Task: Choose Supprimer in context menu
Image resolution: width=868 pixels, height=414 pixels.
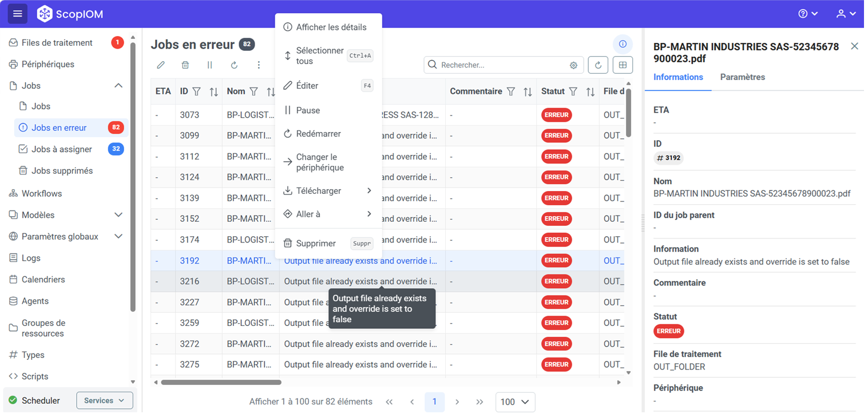Action: (x=328, y=244)
